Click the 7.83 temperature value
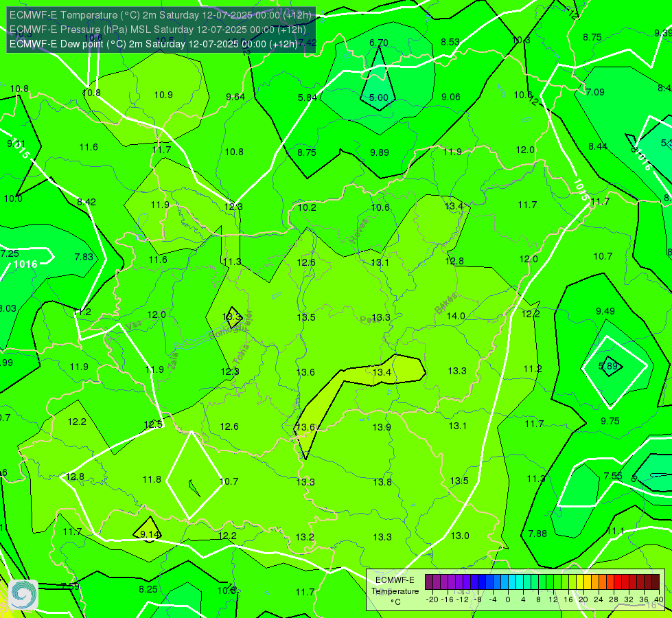 (x=84, y=257)
